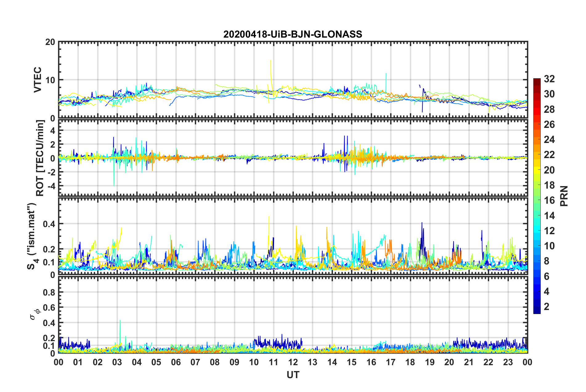This screenshot has height=392, width=586.
Task: Click the ROT [TECU/min] axis label
Action: (x=40, y=158)
